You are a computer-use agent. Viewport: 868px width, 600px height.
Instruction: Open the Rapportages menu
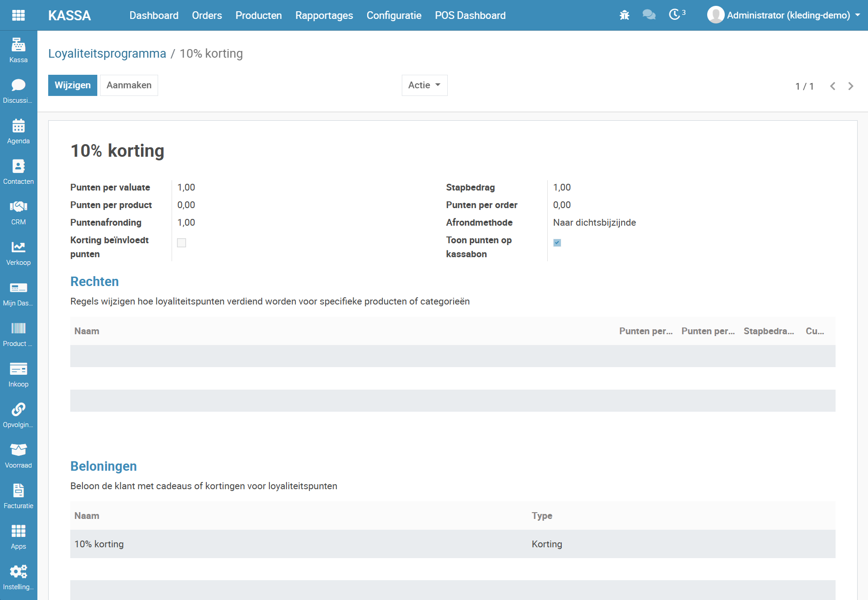pyautogui.click(x=324, y=15)
